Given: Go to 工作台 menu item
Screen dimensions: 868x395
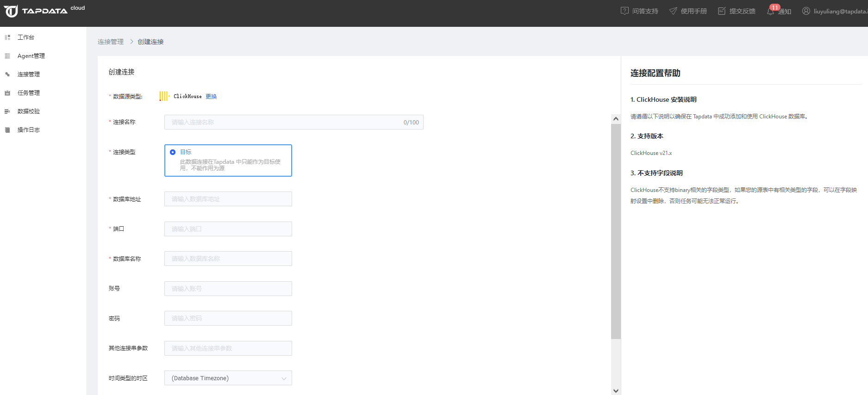Looking at the screenshot, I should coord(26,37).
